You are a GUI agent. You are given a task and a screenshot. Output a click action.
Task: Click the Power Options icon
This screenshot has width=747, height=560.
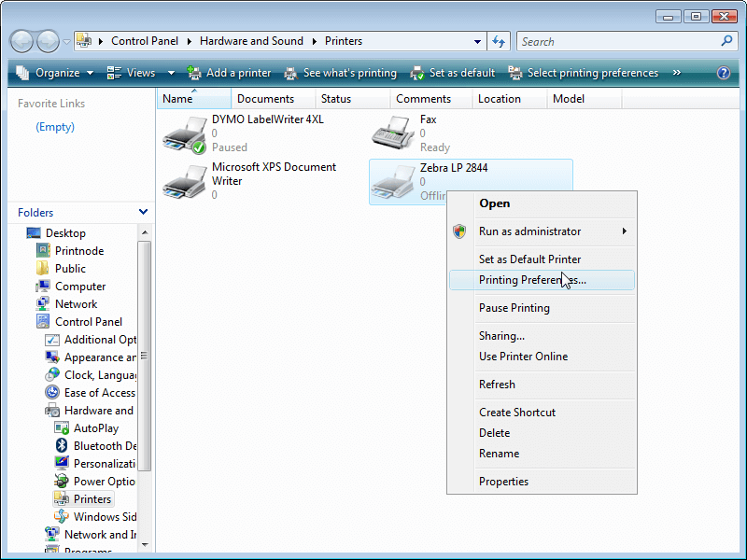(62, 481)
